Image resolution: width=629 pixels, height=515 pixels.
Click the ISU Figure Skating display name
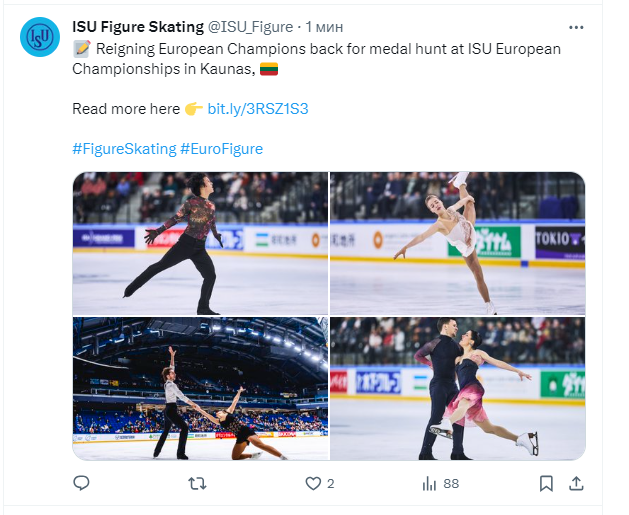pos(138,27)
